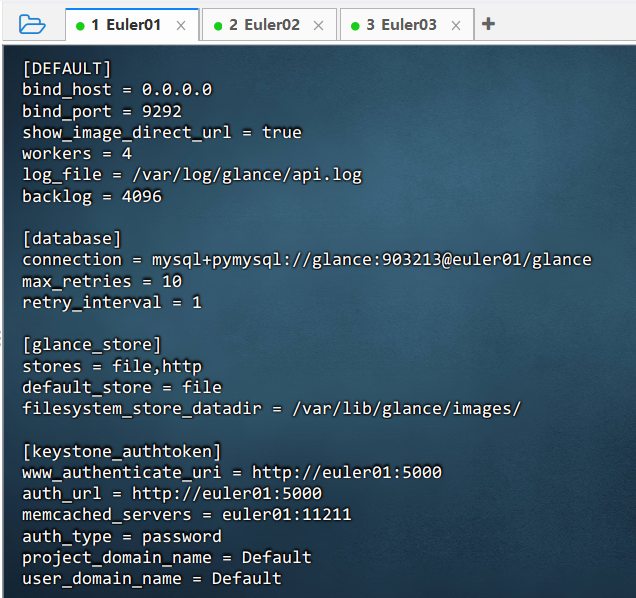Click the default_store = file line
Image resolution: width=636 pixels, height=598 pixels.
coord(122,387)
